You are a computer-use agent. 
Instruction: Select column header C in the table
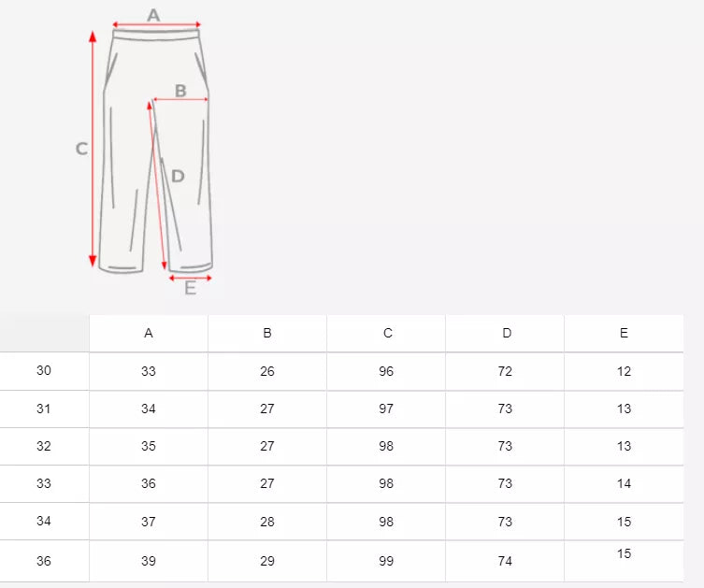coord(387,334)
